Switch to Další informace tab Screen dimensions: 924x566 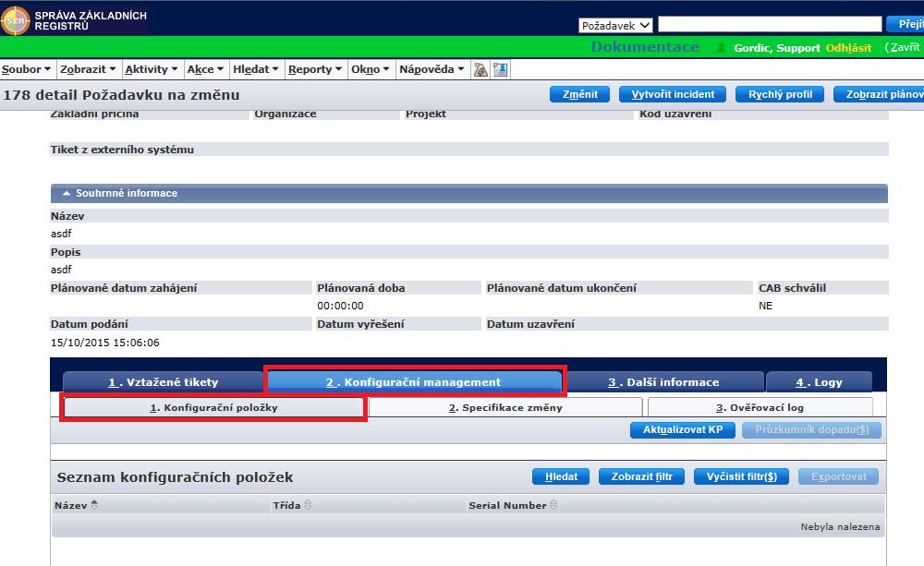click(663, 382)
